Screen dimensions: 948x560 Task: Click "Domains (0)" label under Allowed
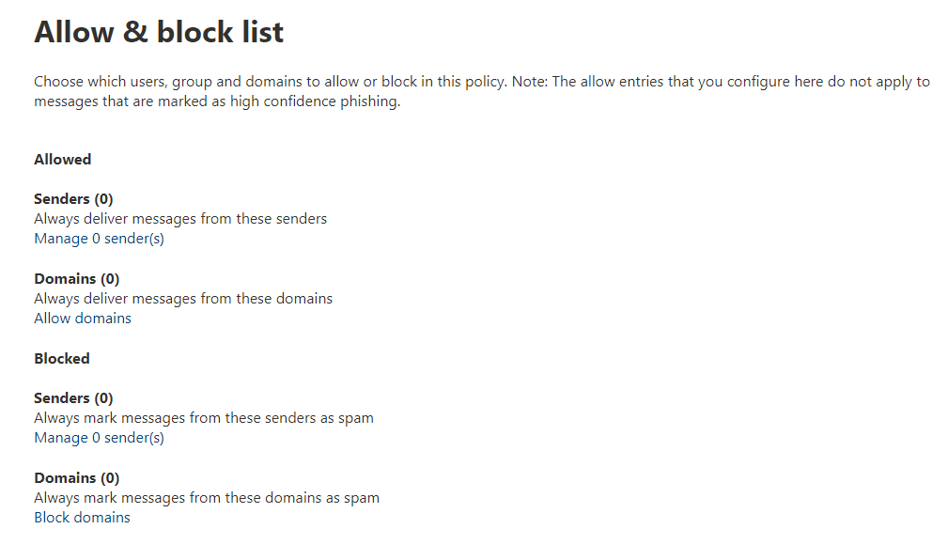click(76, 278)
